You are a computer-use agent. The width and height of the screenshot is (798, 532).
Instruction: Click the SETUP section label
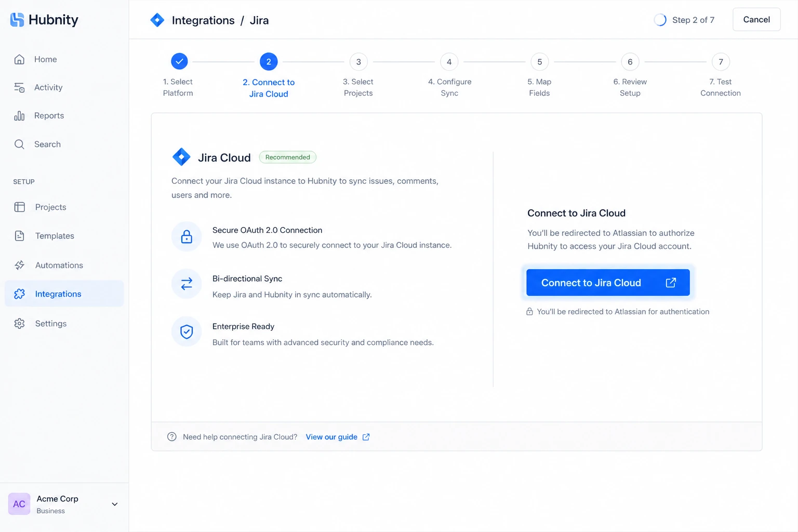(x=24, y=182)
